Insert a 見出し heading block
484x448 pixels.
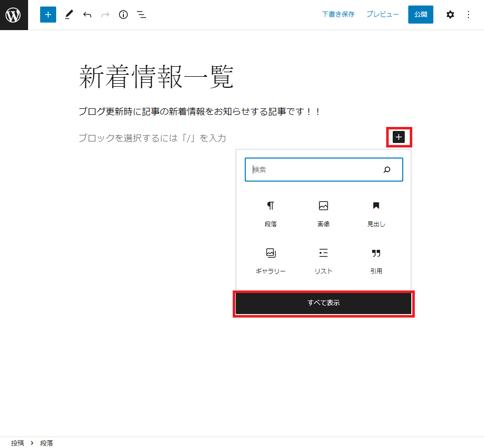pos(376,214)
